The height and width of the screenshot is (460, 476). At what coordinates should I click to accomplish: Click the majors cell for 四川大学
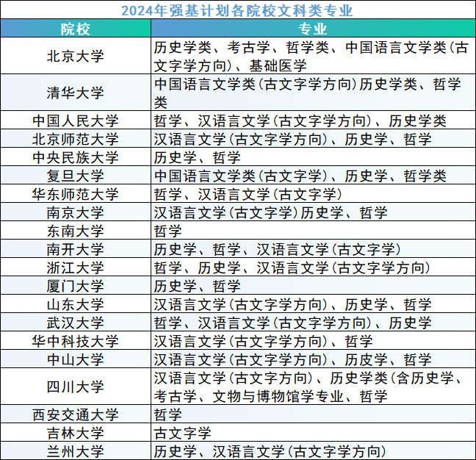point(313,387)
